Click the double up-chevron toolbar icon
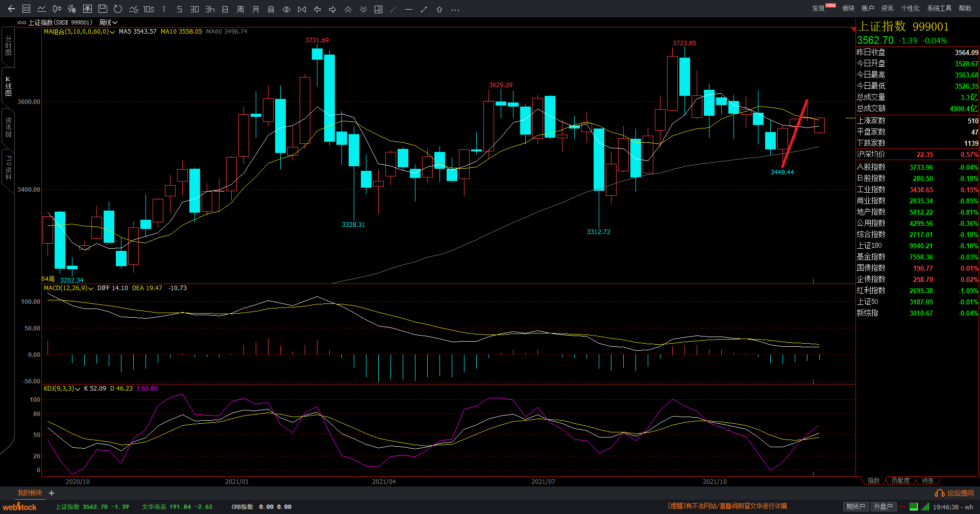Viewport: 980px width, 514px height. (x=348, y=9)
